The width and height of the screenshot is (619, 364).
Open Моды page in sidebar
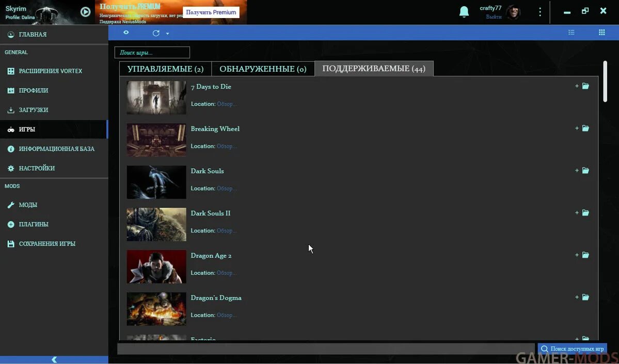coord(54,205)
